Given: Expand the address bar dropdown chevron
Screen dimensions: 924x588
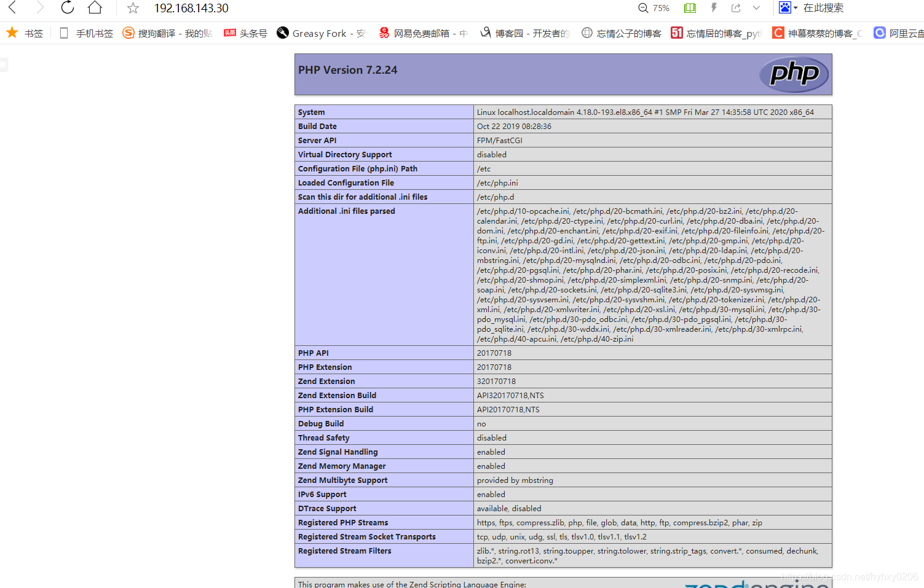Looking at the screenshot, I should point(756,8).
